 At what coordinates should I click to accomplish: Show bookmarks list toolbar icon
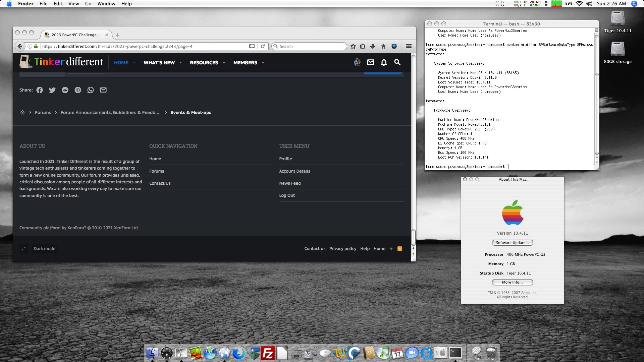(363, 46)
